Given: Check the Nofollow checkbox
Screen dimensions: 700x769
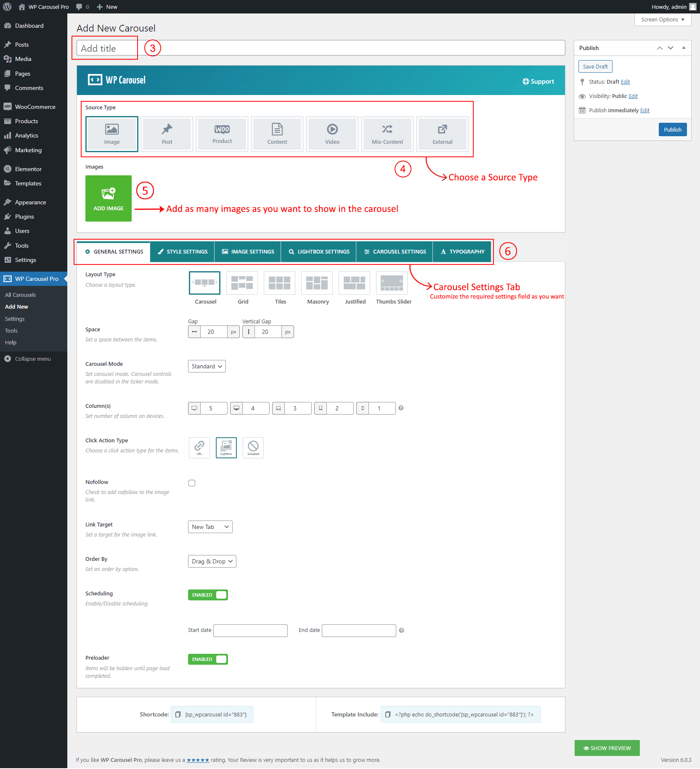Looking at the screenshot, I should [x=192, y=483].
